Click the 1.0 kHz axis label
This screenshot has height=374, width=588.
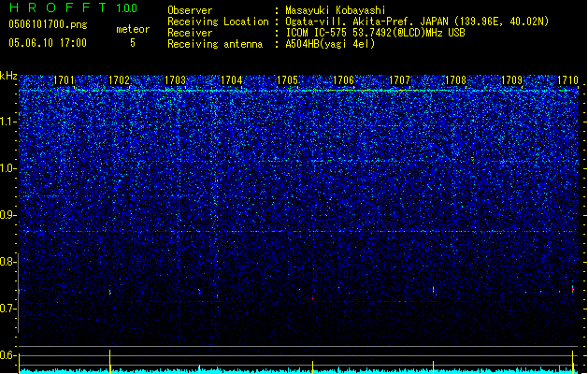(x=7, y=168)
